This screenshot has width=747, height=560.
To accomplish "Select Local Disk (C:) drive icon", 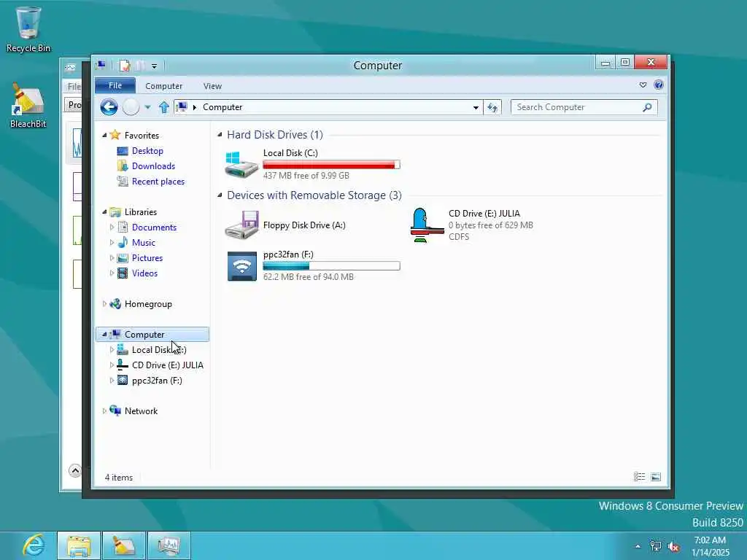I will pyautogui.click(x=241, y=164).
